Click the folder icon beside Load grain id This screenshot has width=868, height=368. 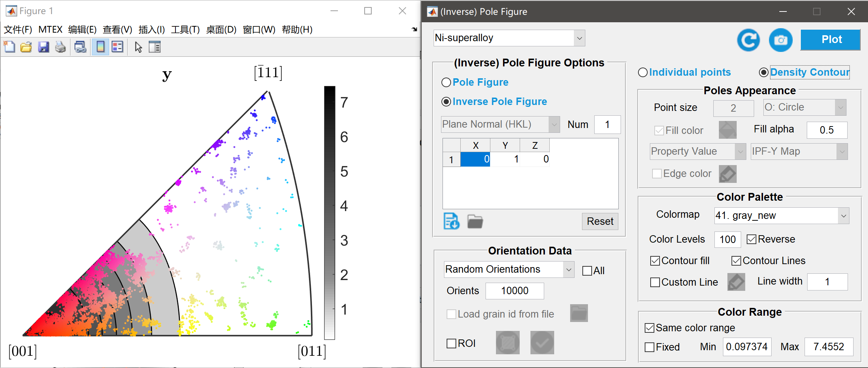point(579,313)
